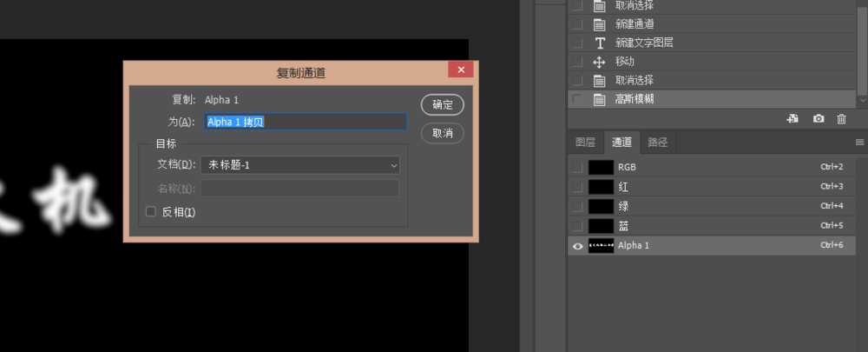Select the 新建文字图层 history step
This screenshot has width=868, height=352.
tap(644, 43)
